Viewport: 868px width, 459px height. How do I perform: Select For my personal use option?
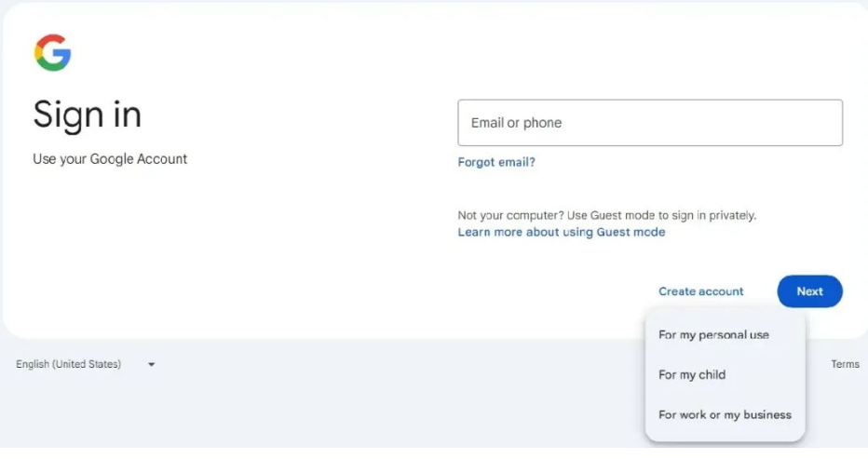(x=713, y=335)
